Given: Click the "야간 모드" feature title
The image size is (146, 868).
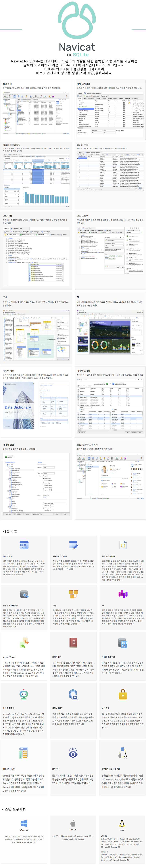Looking at the screenshot, I should pos(56,769).
